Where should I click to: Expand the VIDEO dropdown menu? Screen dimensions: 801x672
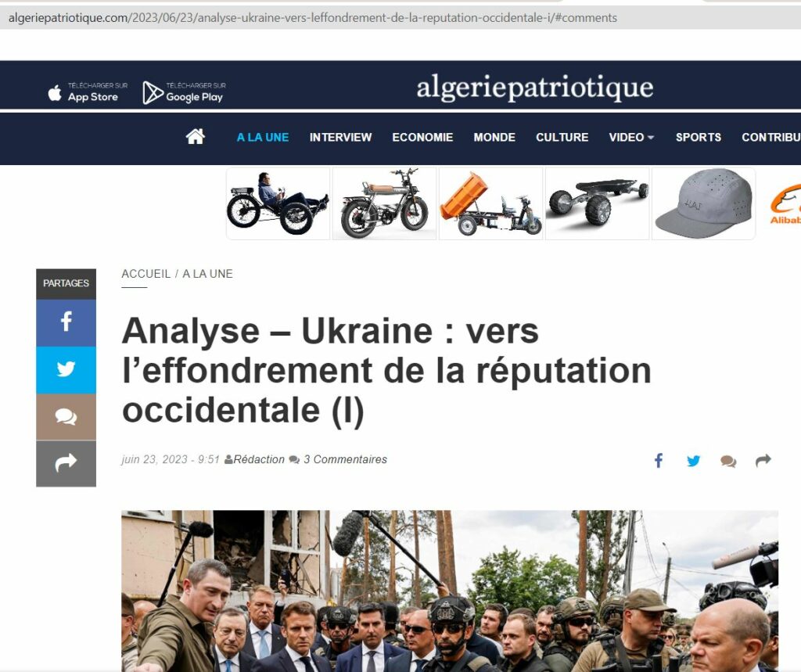(631, 137)
